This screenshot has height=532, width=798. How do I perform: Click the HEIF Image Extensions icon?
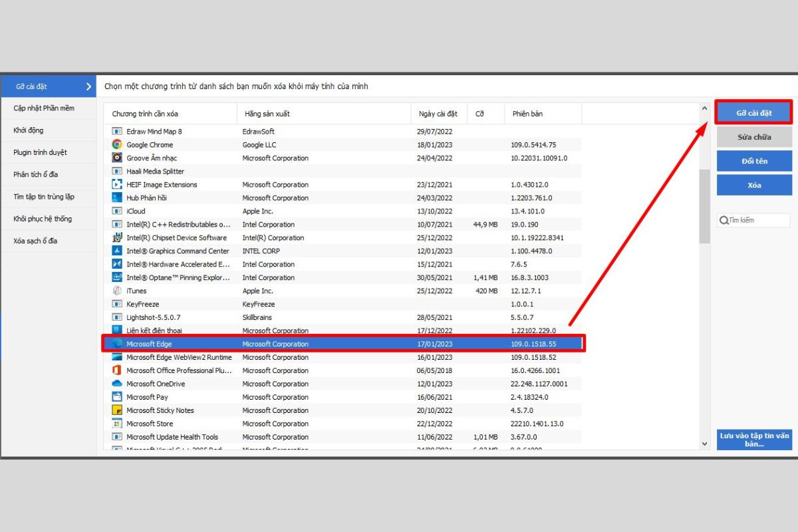(x=117, y=184)
